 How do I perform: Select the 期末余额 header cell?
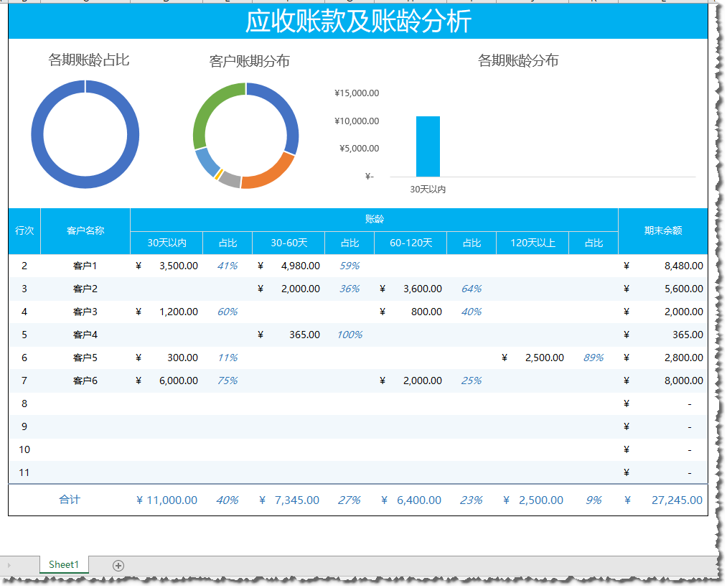tap(662, 230)
